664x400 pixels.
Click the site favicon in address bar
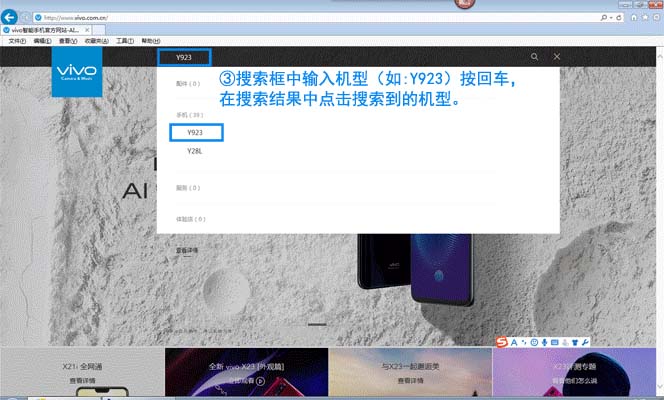(38, 17)
